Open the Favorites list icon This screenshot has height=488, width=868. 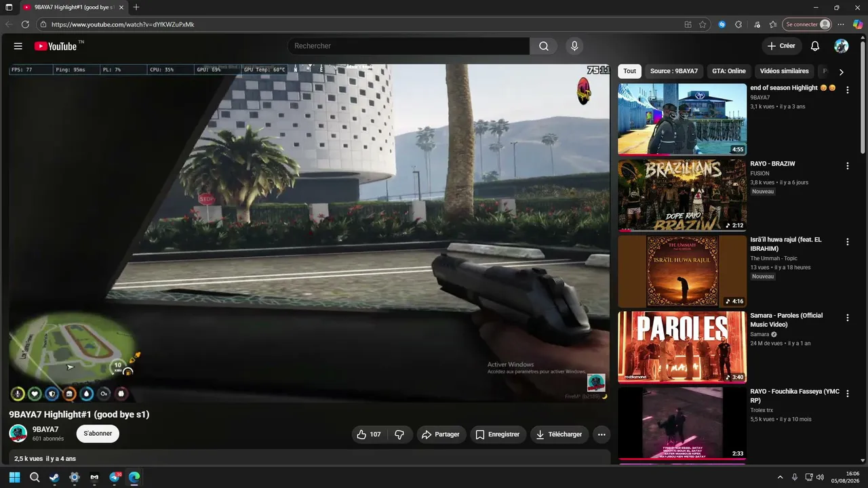[x=773, y=24]
